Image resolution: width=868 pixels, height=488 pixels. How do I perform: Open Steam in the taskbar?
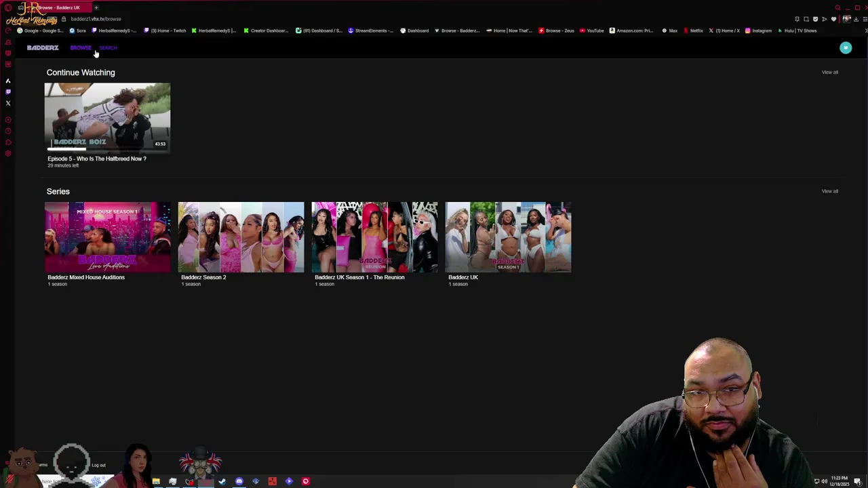pyautogui.click(x=222, y=481)
